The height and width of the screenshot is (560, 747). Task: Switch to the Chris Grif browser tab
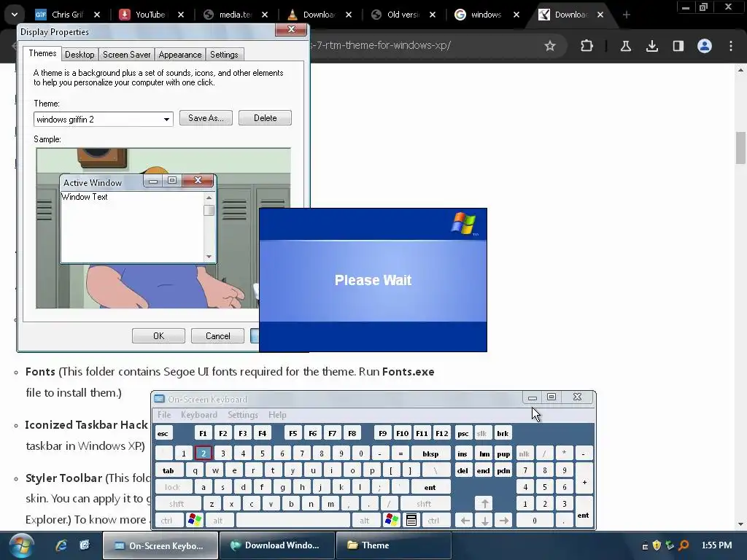(67, 15)
